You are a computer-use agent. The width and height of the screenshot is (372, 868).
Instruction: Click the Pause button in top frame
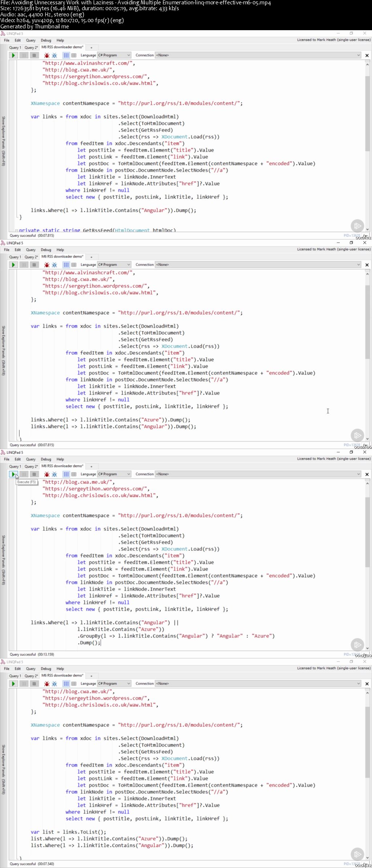[x=24, y=55]
